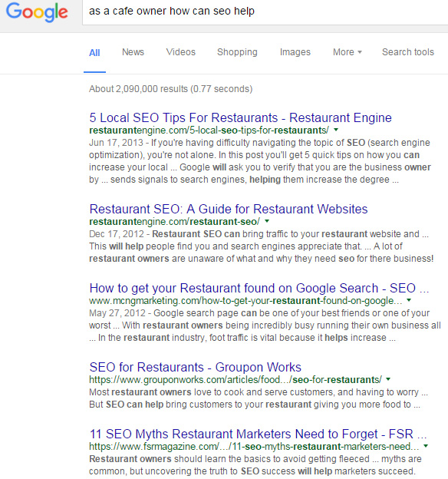Expand arrow beside restaurantengine.com/restaurant-seo/ URL
This screenshot has height=479, width=448.
pyautogui.click(x=267, y=221)
